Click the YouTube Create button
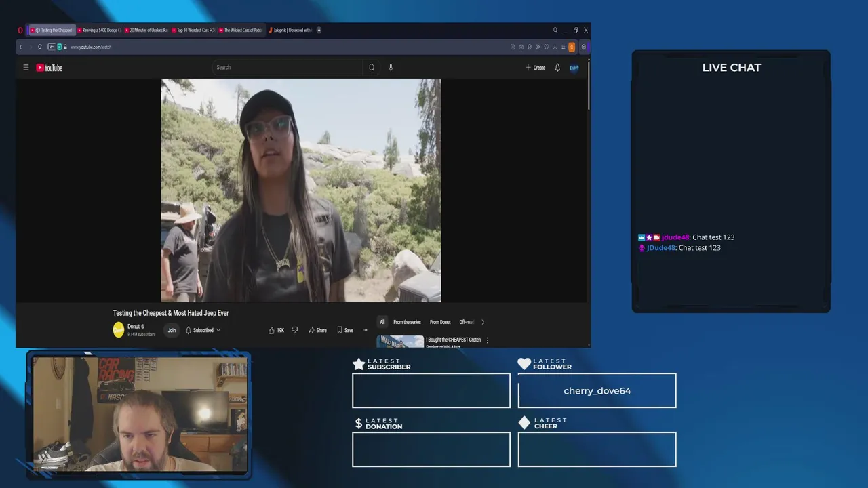The width and height of the screenshot is (868, 488). pyautogui.click(x=536, y=67)
